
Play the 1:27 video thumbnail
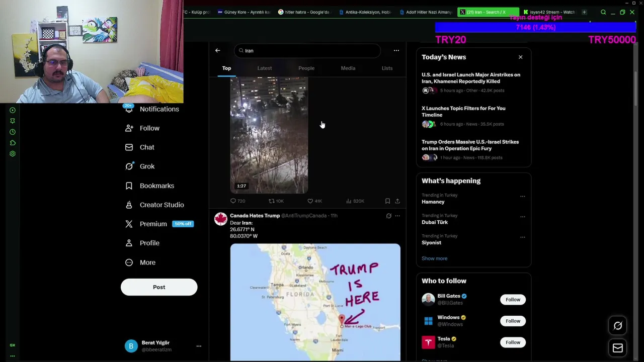pyautogui.click(x=269, y=135)
